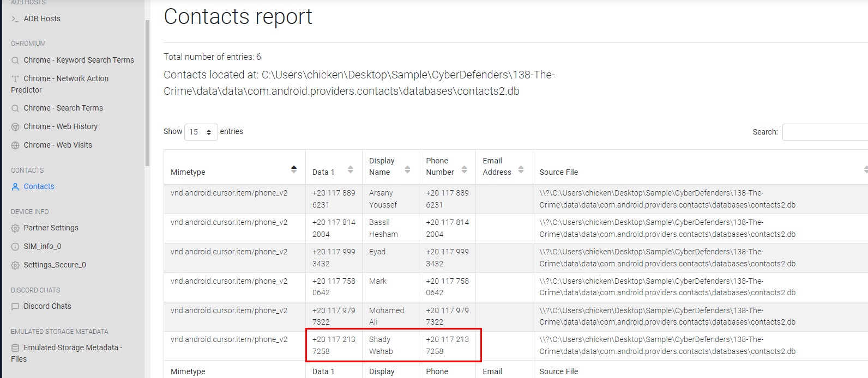
Task: Sort by Email Address column arrows
Action: (x=521, y=169)
